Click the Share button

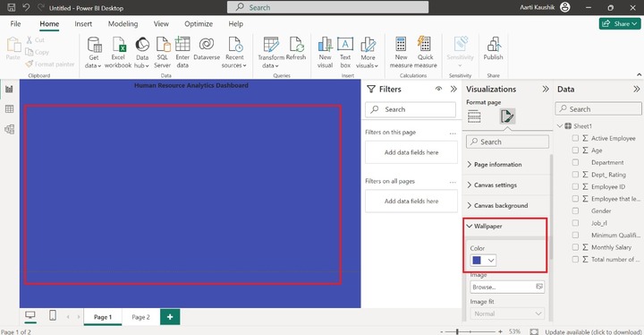pyautogui.click(x=620, y=24)
